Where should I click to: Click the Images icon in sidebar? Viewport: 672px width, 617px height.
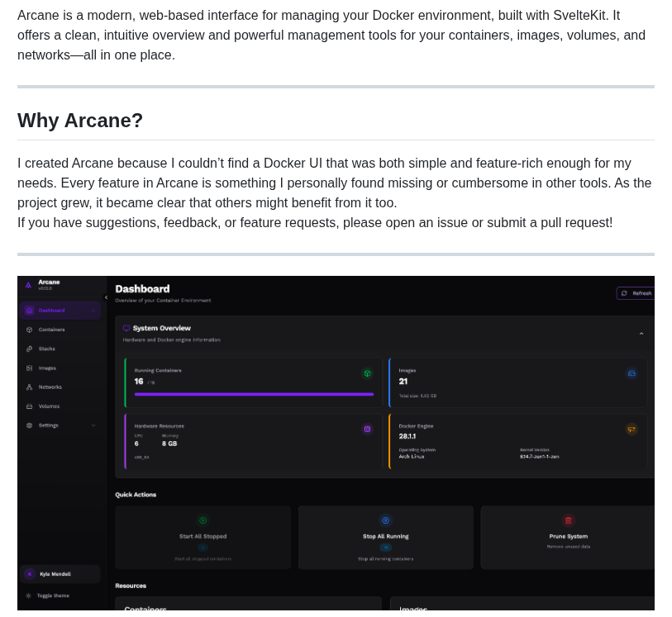[29, 368]
